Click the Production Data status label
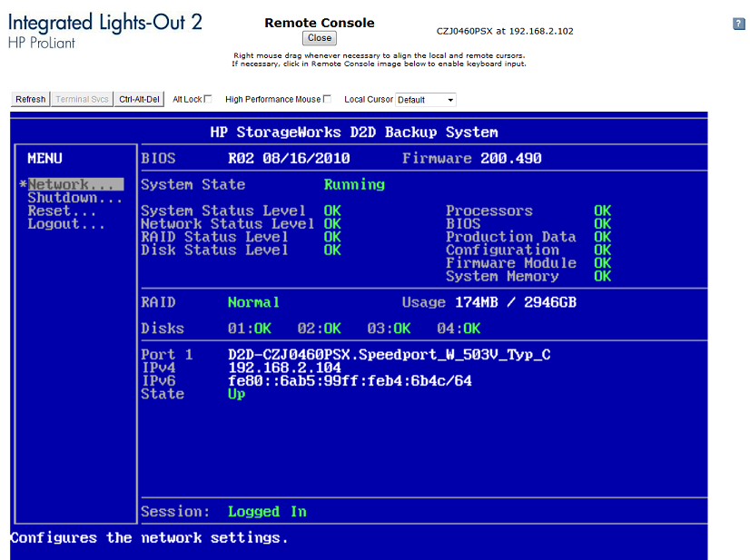Screen dimensions: 750x560 pyautogui.click(x=511, y=237)
